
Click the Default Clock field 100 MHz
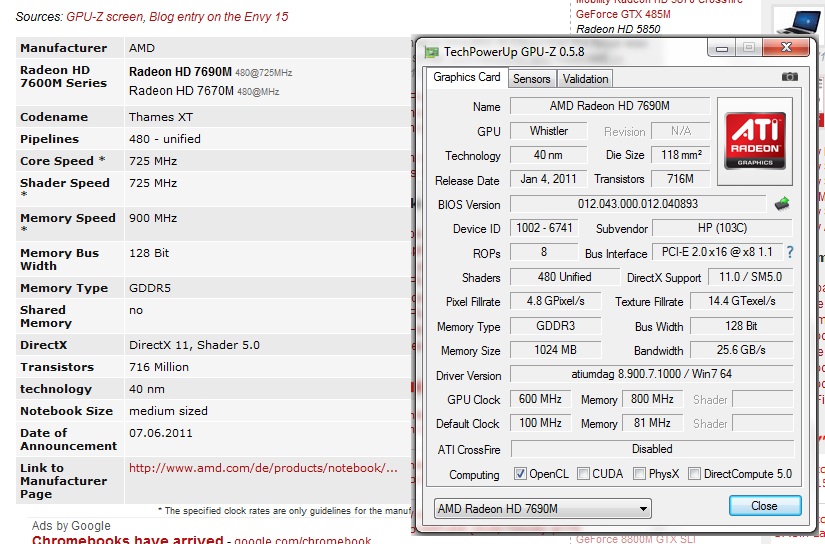pyautogui.click(x=540, y=423)
